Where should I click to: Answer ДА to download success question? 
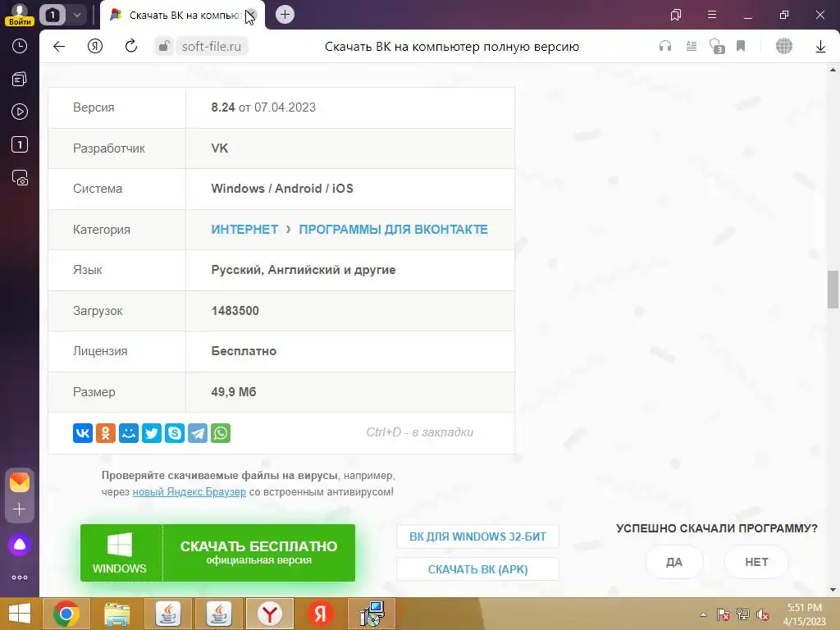pos(674,562)
